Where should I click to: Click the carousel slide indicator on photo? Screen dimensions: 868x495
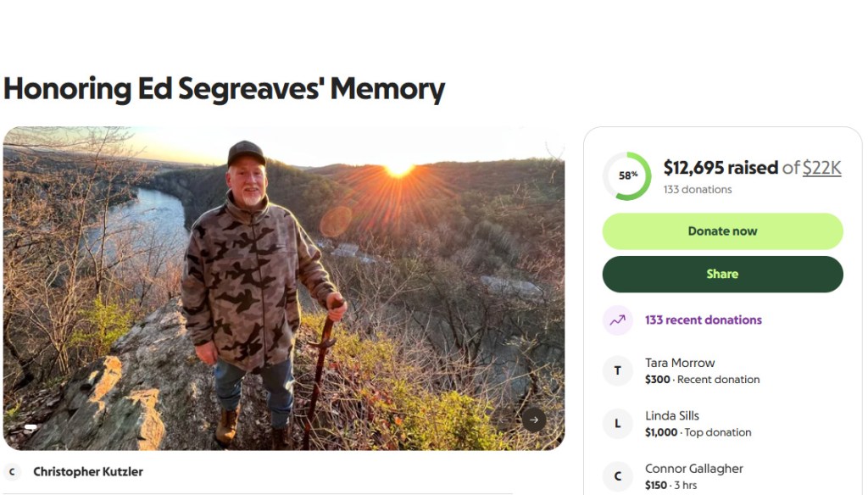pos(31,427)
